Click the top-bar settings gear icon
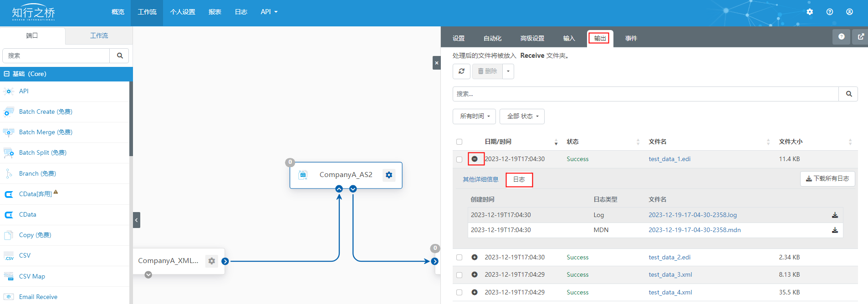Image resolution: width=868 pixels, height=304 pixels. (x=809, y=12)
